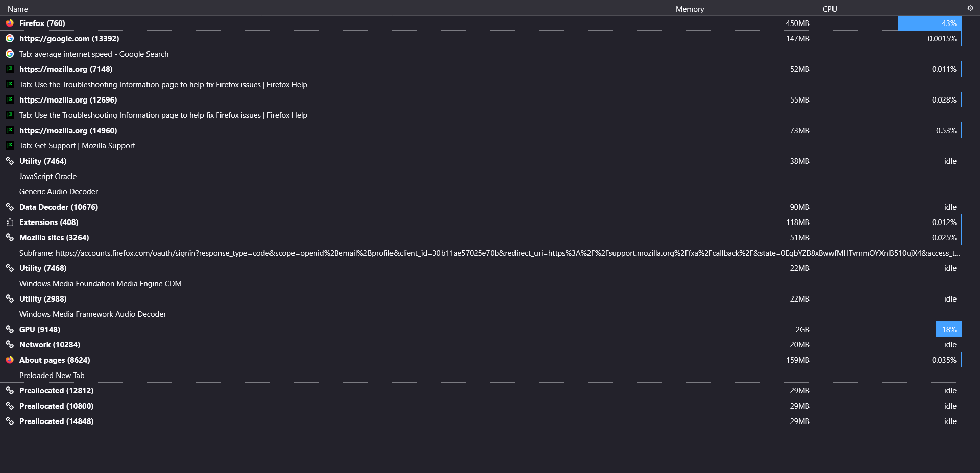Image resolution: width=980 pixels, height=473 pixels.
Task: Click the Mozilla favicon beside https://mozilla.org (7148)
Action: pos(10,69)
